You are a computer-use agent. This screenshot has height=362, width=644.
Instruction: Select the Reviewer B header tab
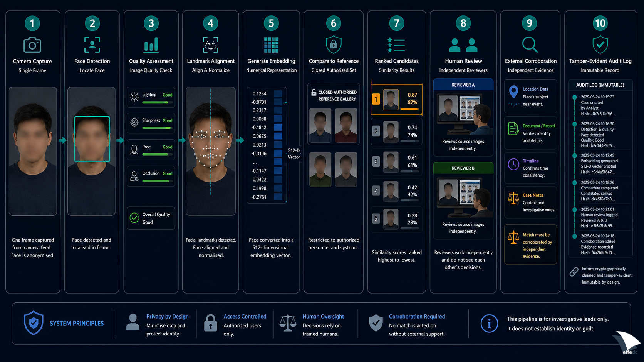click(463, 168)
